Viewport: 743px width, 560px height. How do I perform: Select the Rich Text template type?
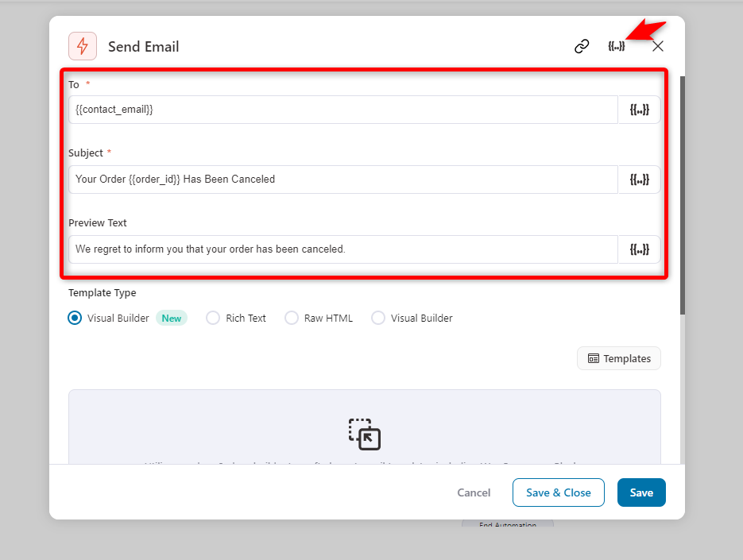(213, 318)
